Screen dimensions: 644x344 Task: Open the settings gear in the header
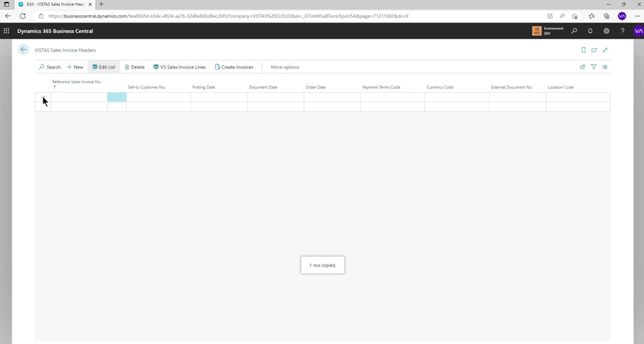tap(606, 31)
